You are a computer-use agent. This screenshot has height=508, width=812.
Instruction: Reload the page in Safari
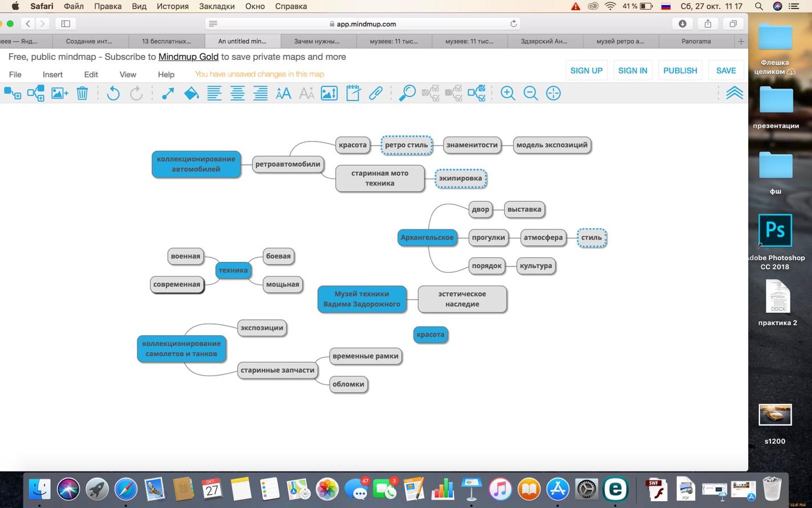(513, 24)
